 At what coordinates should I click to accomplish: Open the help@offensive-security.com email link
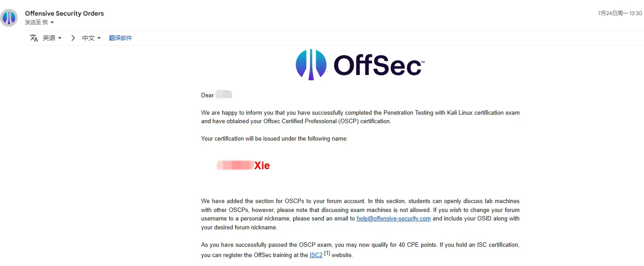[x=393, y=219]
